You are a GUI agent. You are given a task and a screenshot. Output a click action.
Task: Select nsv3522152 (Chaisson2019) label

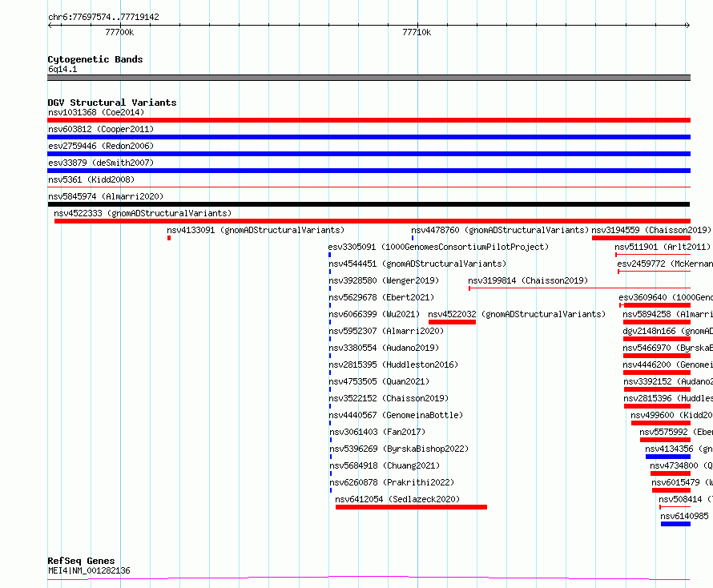pos(389,398)
